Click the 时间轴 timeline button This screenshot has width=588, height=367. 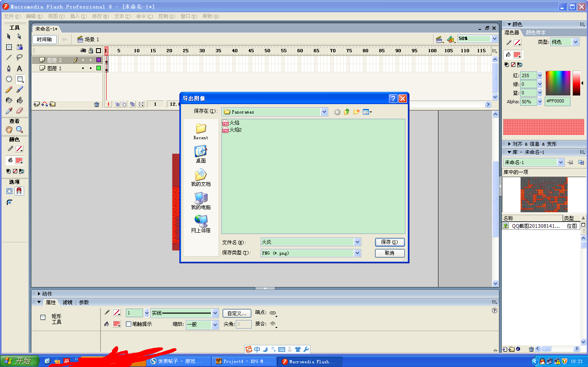coord(44,40)
